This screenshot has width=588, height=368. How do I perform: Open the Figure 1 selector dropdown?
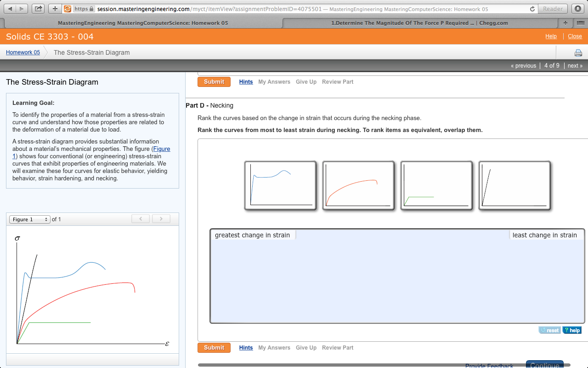29,219
